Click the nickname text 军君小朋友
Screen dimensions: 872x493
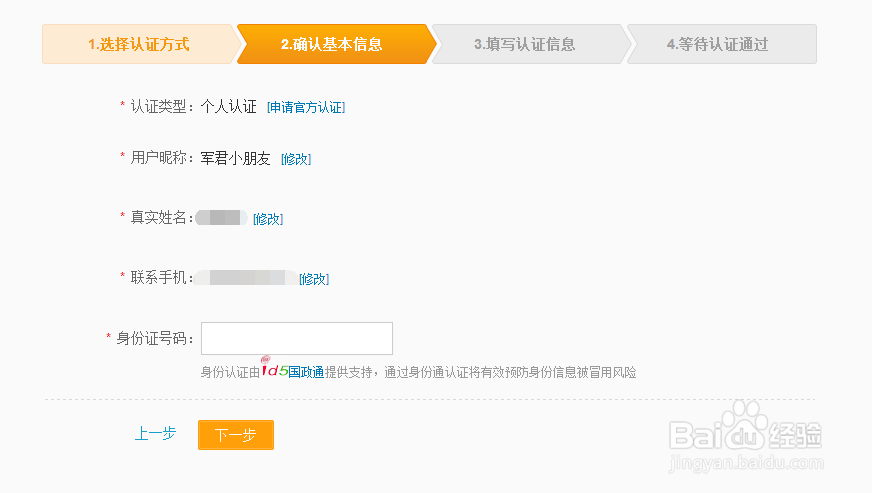point(235,159)
